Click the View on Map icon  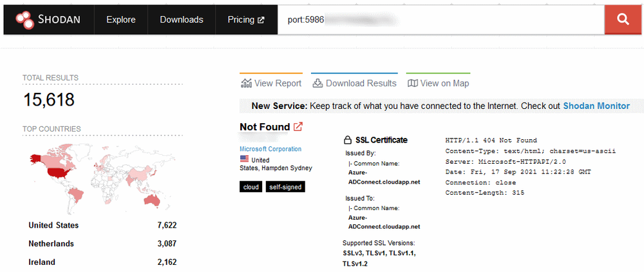pos(412,83)
